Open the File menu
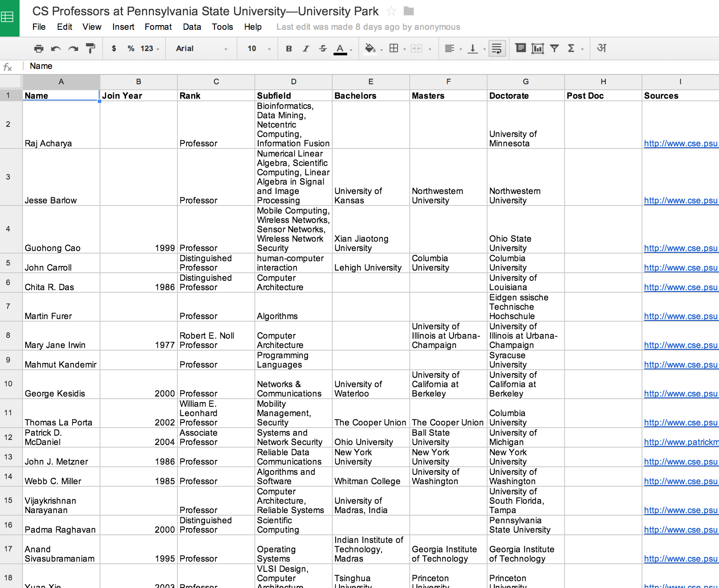Screen dimensions: 719x588 point(39,27)
